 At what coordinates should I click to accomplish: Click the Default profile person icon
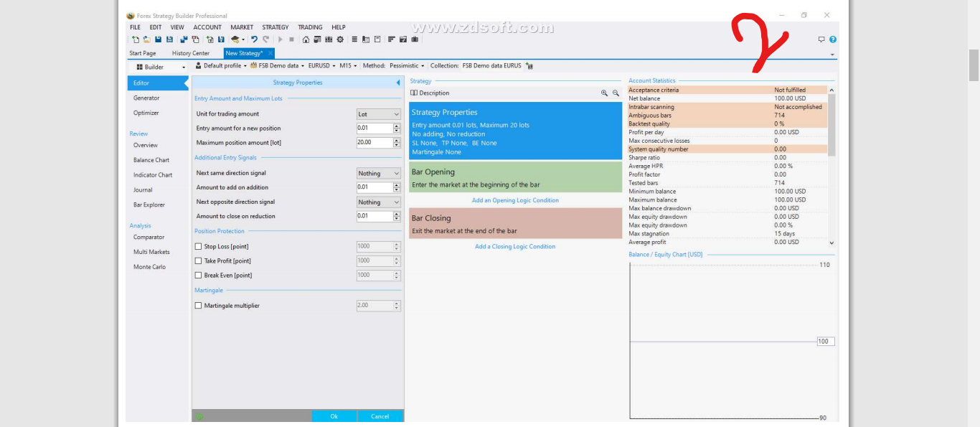click(x=199, y=65)
